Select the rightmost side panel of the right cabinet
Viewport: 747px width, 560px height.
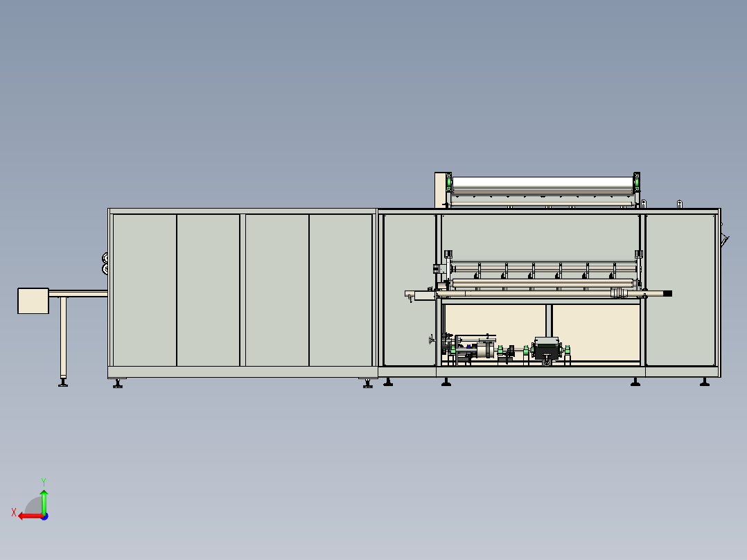[x=680, y=290]
